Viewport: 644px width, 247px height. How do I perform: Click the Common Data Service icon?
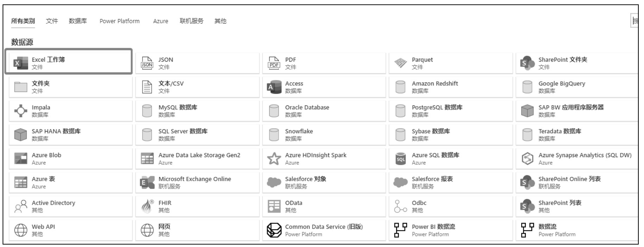click(274, 230)
